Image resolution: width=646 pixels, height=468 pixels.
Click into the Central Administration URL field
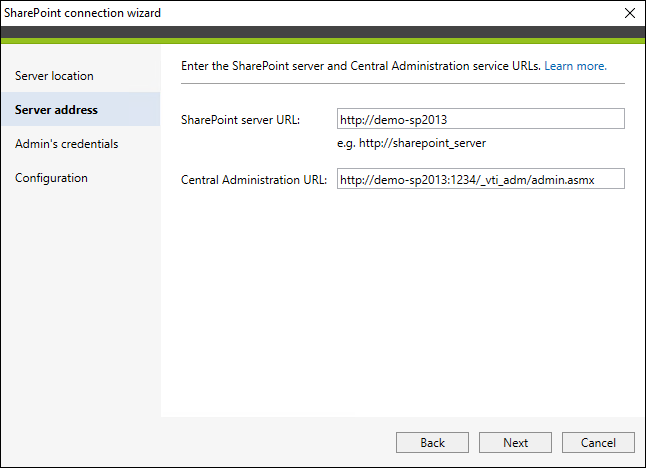pos(480,179)
